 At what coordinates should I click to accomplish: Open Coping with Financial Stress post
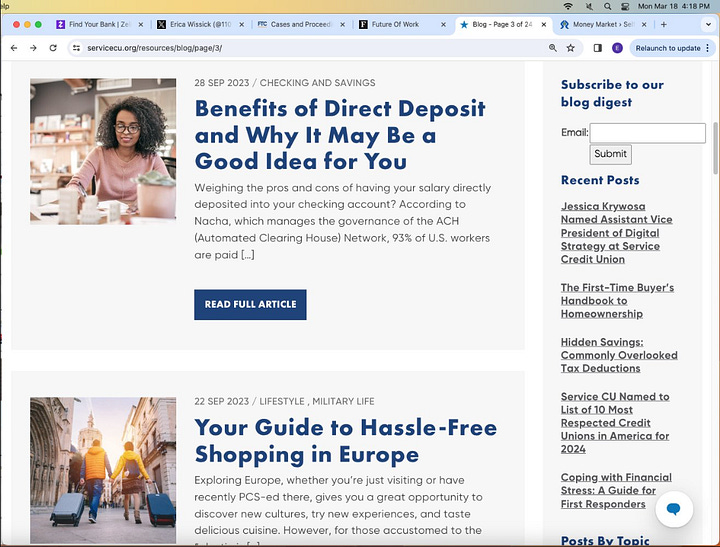point(616,491)
